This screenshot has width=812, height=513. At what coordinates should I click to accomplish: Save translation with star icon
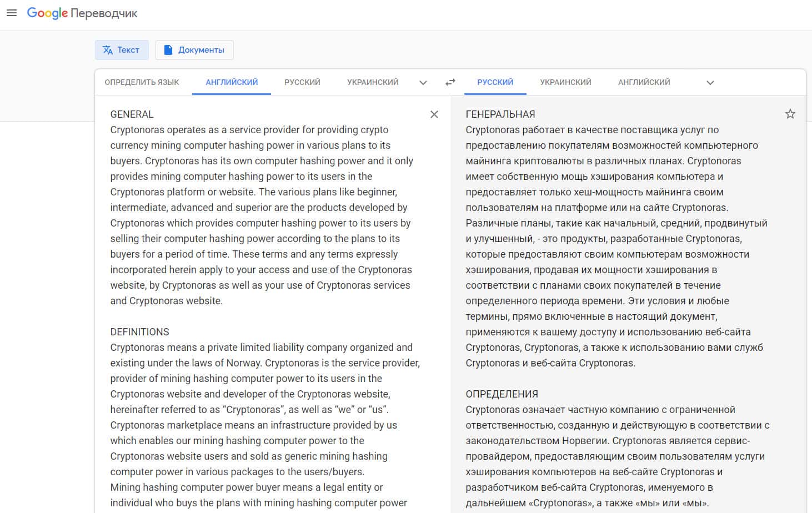click(x=790, y=114)
